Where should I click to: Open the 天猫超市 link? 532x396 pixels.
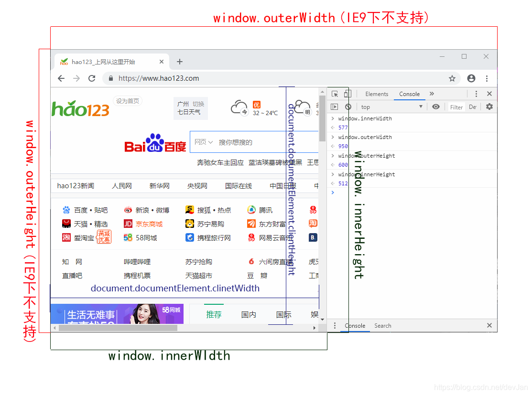[198, 276]
